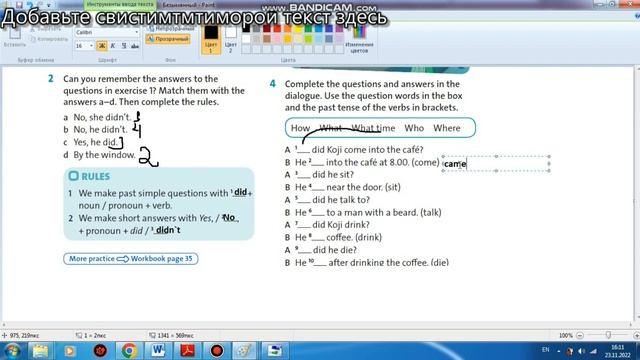
Task: Click cursor position '975, 219пкс' in status bar
Action: pyautogui.click(x=24, y=336)
